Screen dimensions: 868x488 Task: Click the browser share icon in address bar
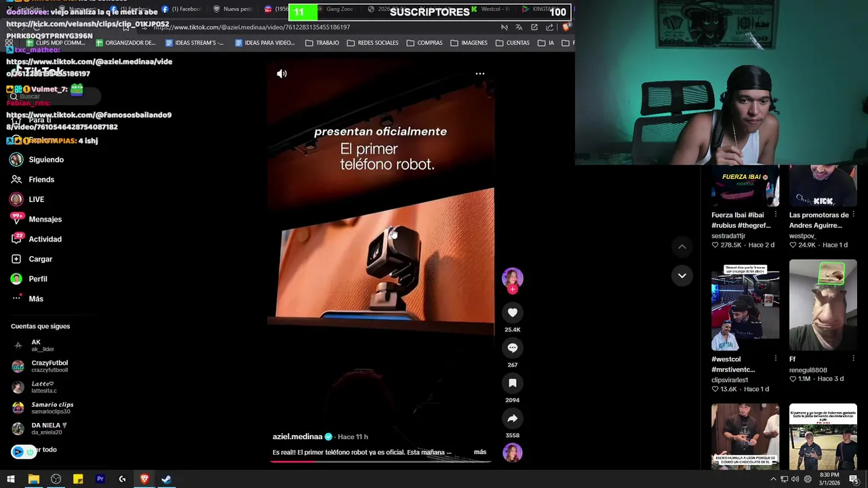click(549, 27)
